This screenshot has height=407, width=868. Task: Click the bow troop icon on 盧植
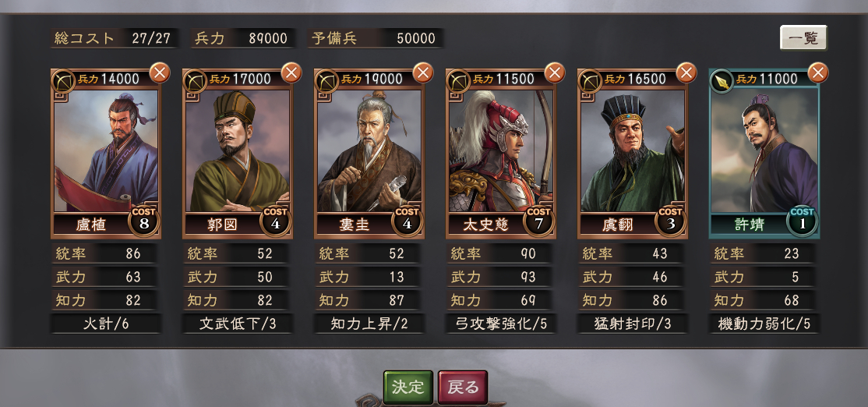point(63,81)
